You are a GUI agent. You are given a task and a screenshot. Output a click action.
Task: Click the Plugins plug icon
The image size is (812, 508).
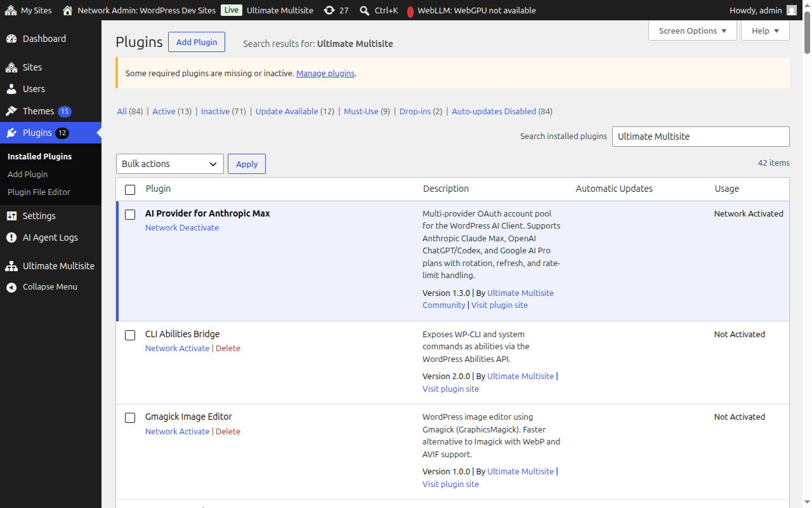[x=11, y=133]
